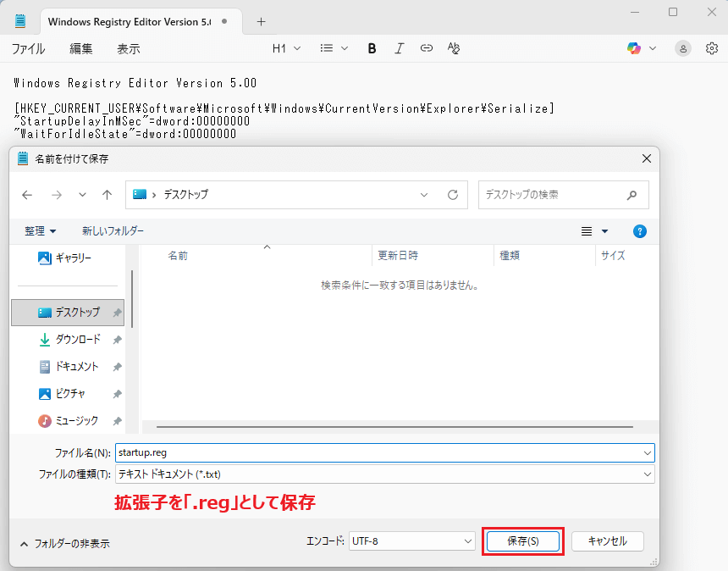Click the blue help icon in dialog
Image resolution: width=728 pixels, height=571 pixels.
click(640, 231)
